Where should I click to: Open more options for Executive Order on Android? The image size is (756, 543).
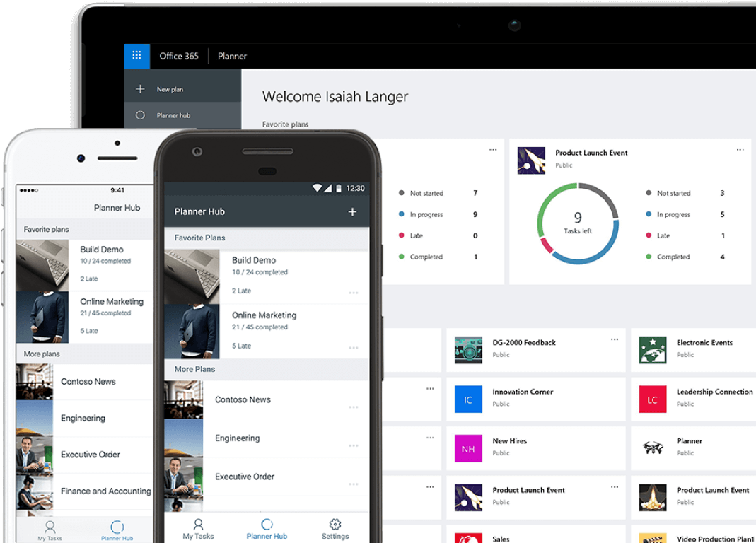click(354, 484)
